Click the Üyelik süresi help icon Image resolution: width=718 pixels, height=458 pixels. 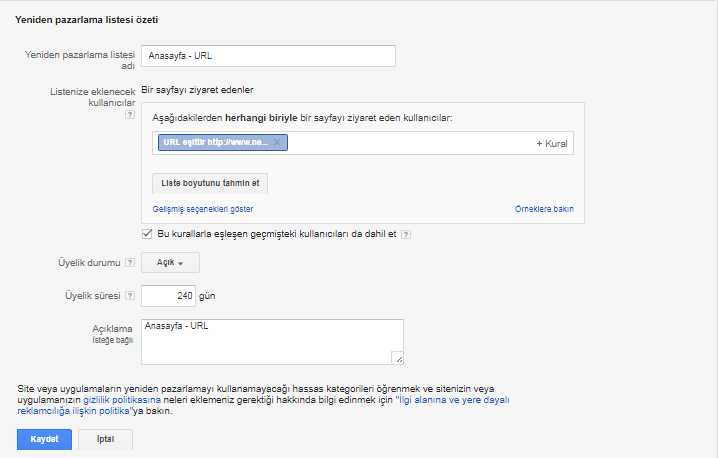click(x=129, y=297)
